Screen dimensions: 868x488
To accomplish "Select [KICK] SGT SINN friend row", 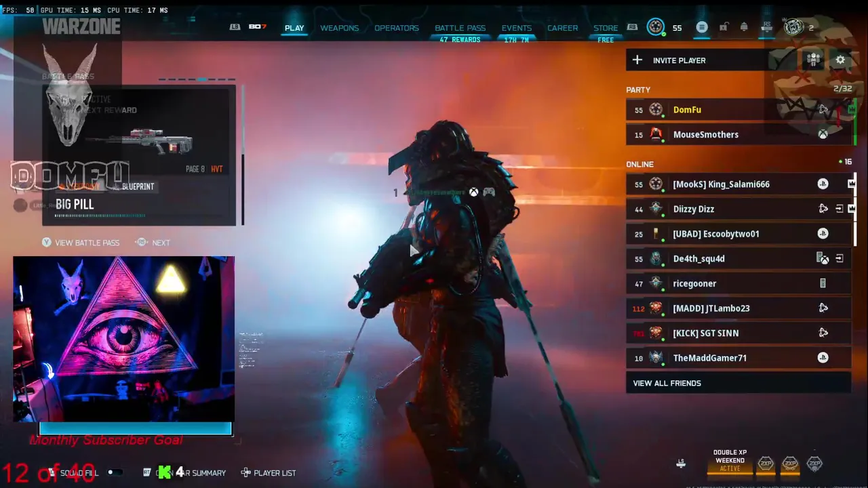I will point(738,333).
